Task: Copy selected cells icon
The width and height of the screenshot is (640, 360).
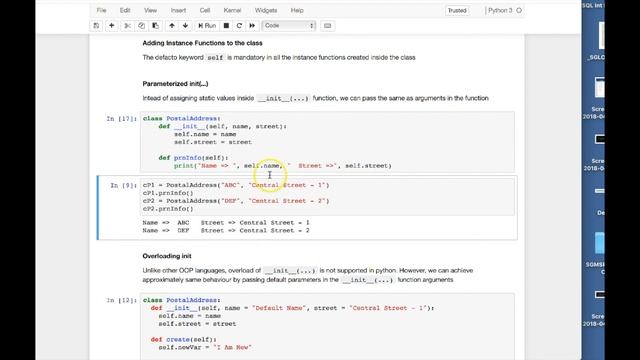Action: (x=141, y=26)
